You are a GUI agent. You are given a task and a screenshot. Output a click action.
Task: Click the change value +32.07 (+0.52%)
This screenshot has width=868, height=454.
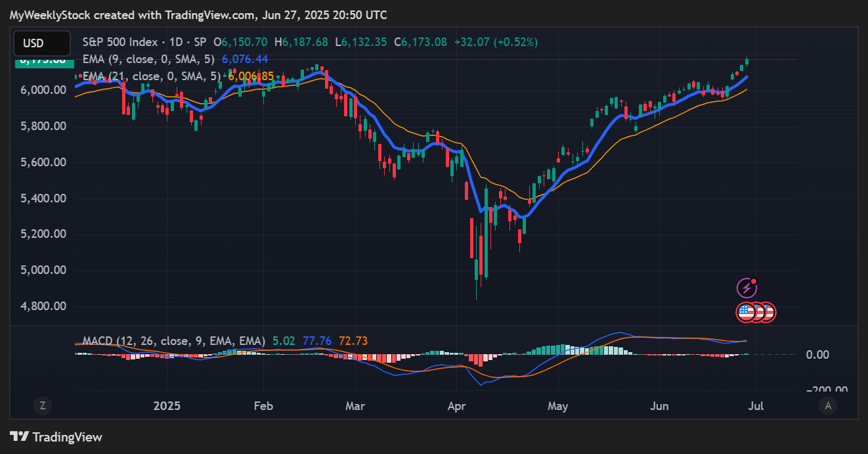[496, 42]
